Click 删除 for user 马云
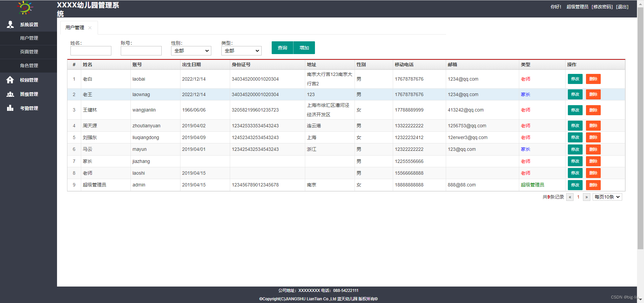Viewport: 644px width, 303px height. (x=593, y=149)
